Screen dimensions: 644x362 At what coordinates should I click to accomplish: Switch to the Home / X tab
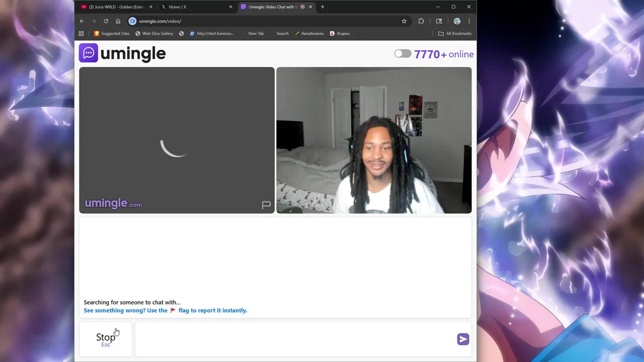tap(196, 7)
